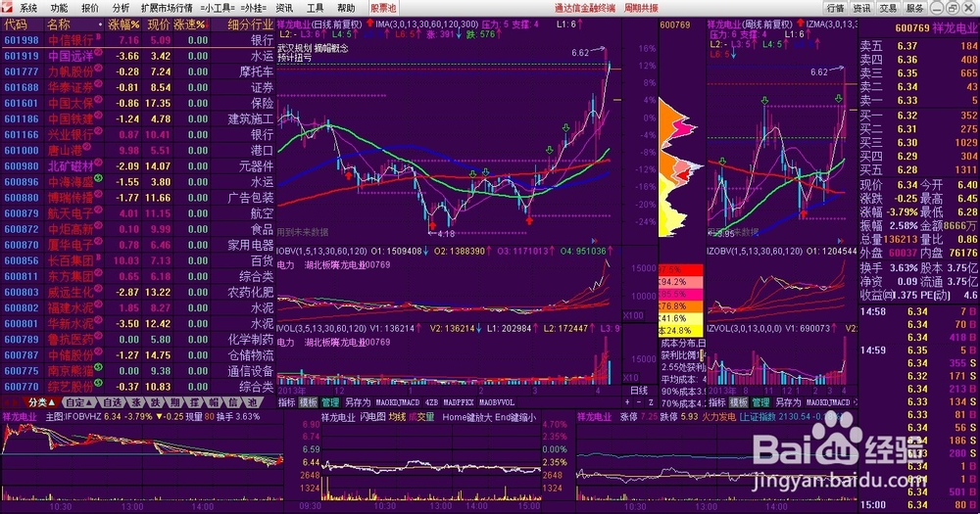This screenshot has height=514, width=980.
Task: Click the Z chart button
Action: tap(651, 402)
